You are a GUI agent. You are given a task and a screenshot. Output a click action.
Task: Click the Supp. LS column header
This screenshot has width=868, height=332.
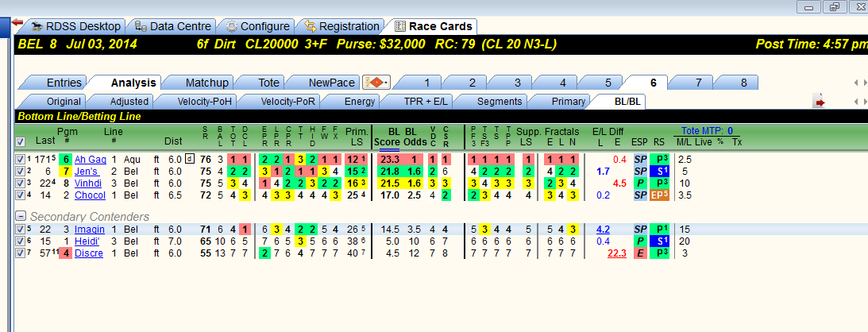point(528,137)
